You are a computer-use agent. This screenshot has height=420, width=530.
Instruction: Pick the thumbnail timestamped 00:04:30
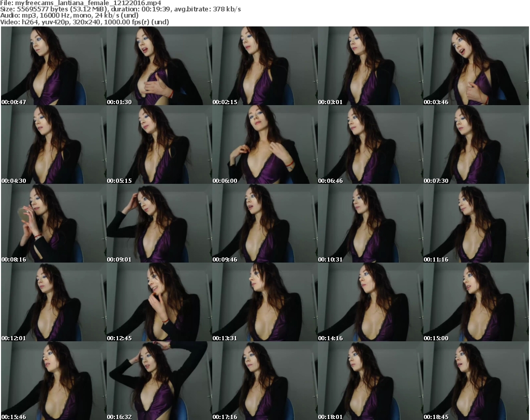(x=54, y=144)
